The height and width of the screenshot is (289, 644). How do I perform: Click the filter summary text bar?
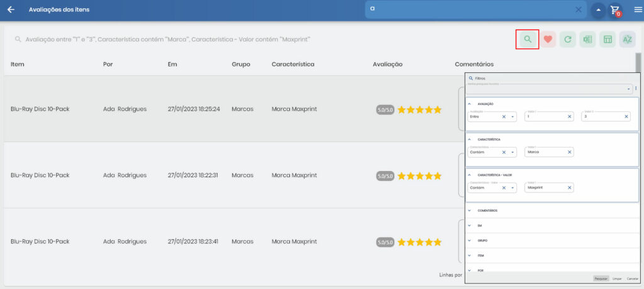coord(167,40)
